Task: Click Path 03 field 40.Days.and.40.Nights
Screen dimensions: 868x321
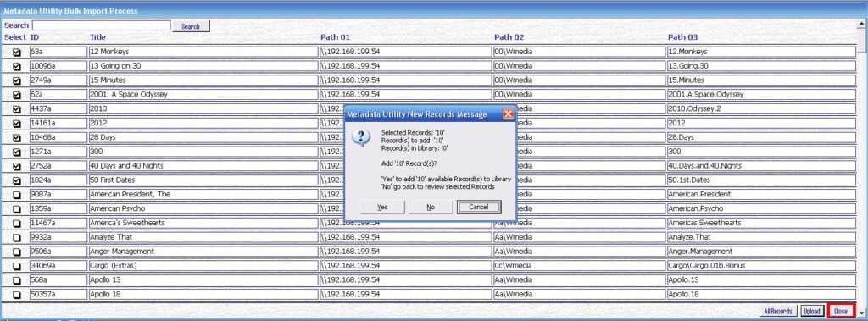Action: tap(761, 167)
